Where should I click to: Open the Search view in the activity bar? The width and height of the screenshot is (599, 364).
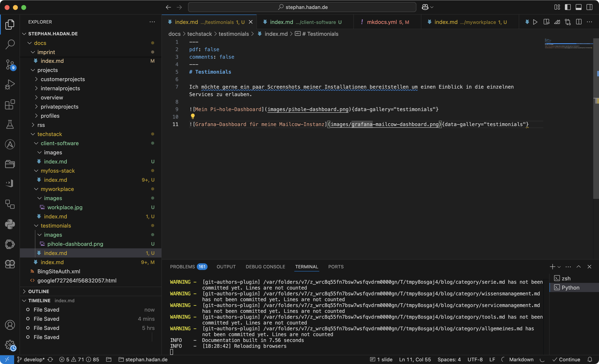point(10,45)
